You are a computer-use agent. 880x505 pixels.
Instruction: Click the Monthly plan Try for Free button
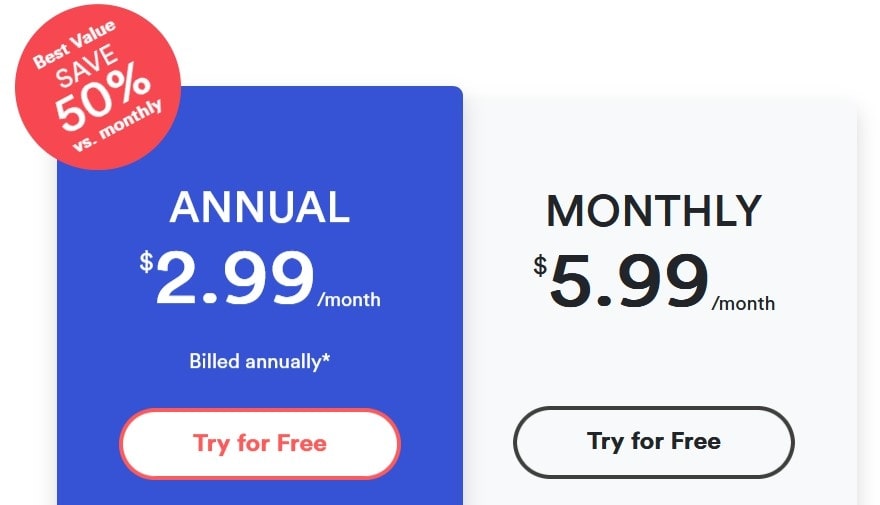point(654,442)
